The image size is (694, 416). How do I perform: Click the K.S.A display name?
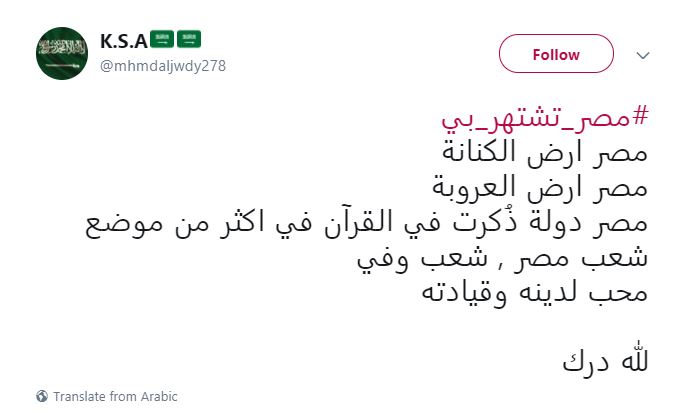[124, 41]
